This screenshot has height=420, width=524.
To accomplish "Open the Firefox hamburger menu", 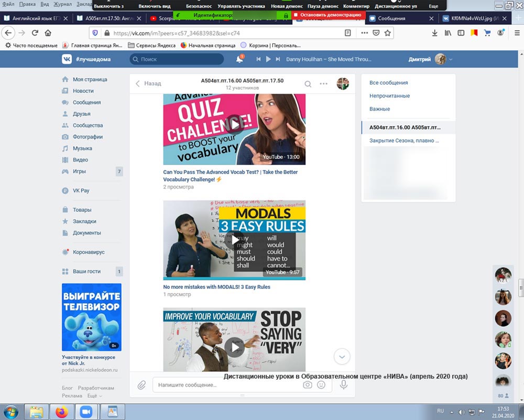I will (517, 33).
